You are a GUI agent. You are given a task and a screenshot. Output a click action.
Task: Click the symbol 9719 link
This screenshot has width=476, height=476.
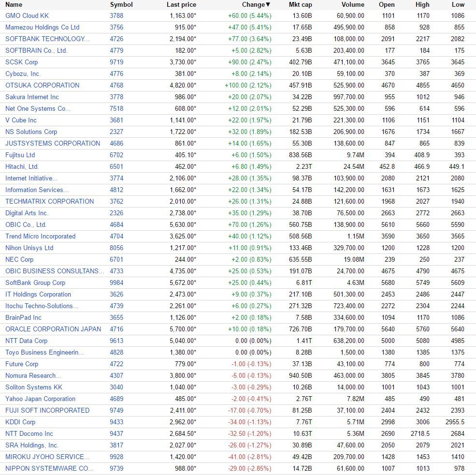click(x=116, y=62)
